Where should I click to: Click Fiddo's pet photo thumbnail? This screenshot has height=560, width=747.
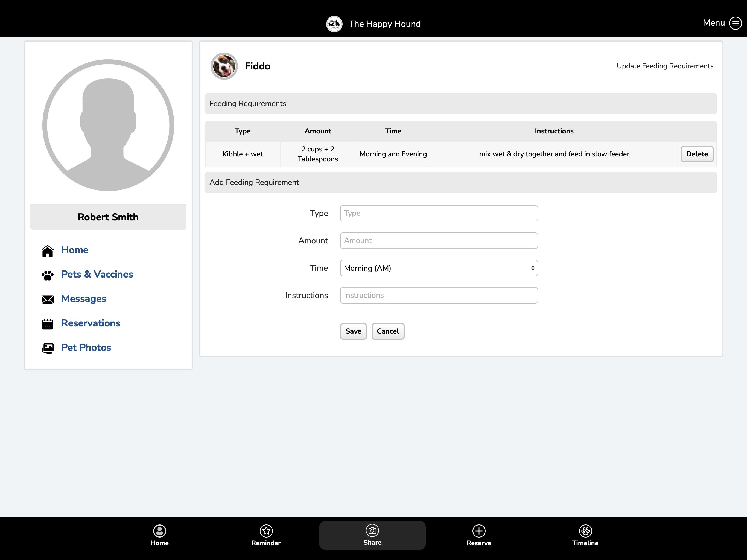pos(224,66)
